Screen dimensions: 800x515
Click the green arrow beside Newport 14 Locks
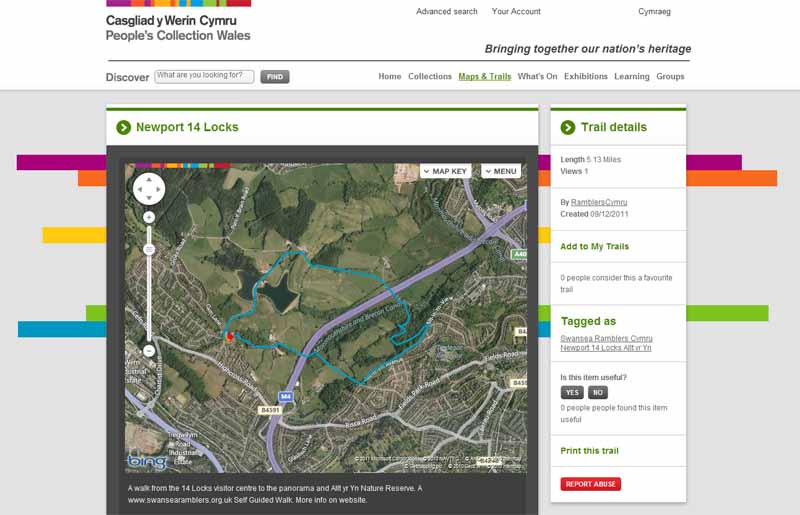[x=123, y=127]
